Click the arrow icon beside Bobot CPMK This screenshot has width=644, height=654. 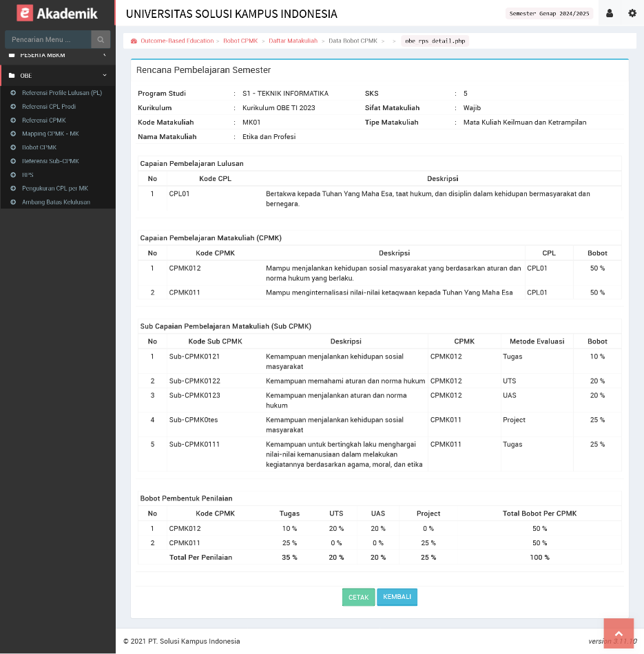pyautogui.click(x=13, y=147)
